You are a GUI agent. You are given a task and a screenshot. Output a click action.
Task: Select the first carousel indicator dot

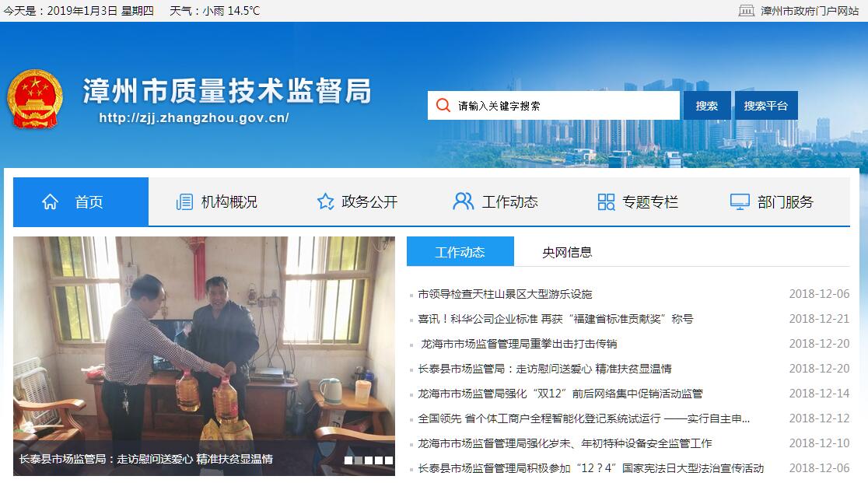(x=348, y=460)
